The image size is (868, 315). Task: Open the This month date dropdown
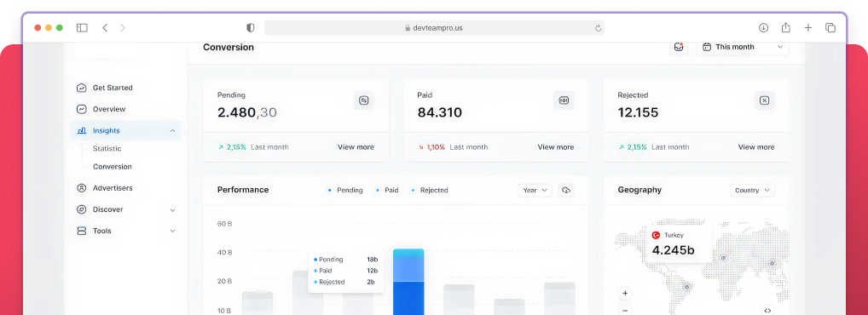[x=743, y=47]
